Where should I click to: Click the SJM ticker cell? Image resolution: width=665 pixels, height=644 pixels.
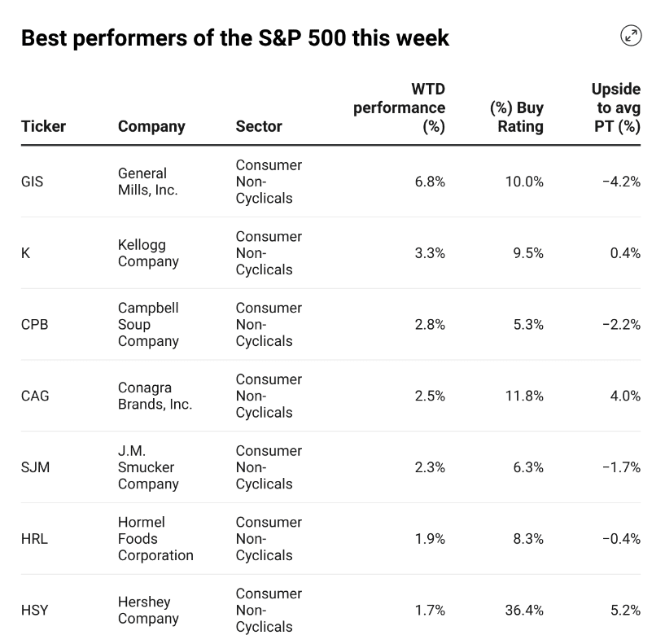click(x=34, y=467)
